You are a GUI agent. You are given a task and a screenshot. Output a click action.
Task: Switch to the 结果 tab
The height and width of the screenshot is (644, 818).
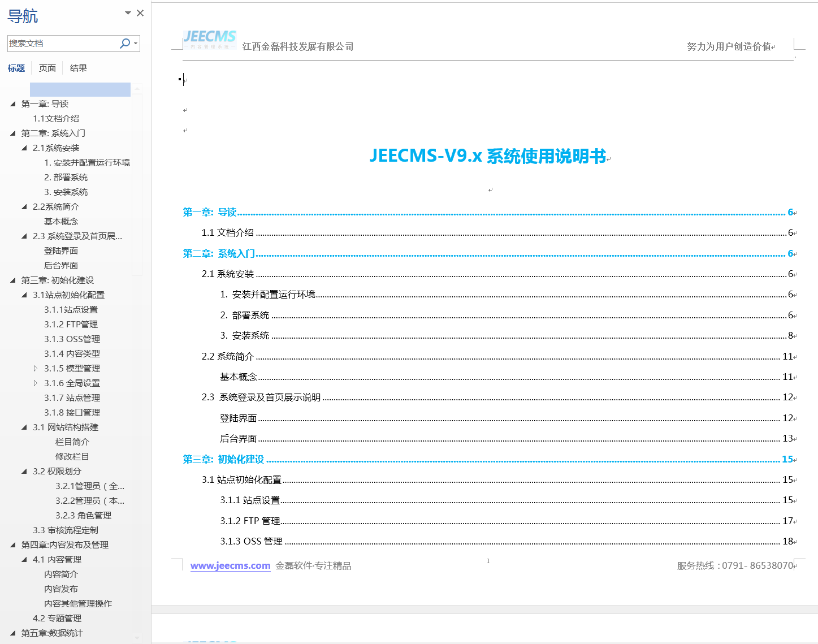pyautogui.click(x=78, y=68)
